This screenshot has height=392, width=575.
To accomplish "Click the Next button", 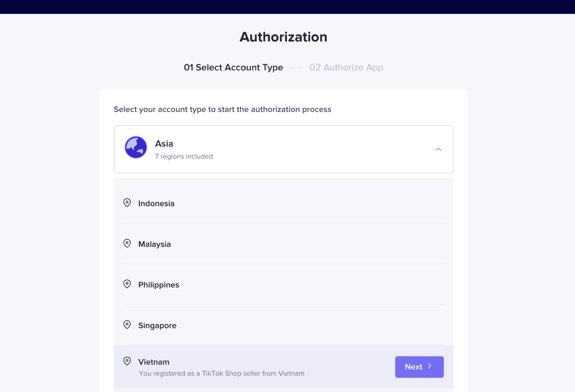I will pyautogui.click(x=419, y=367).
